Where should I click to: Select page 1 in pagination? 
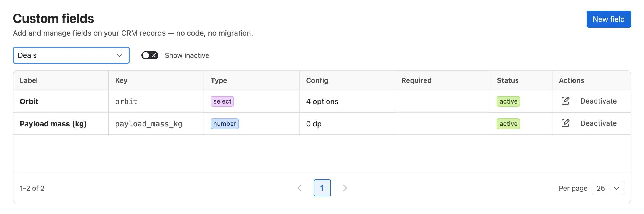(322, 188)
